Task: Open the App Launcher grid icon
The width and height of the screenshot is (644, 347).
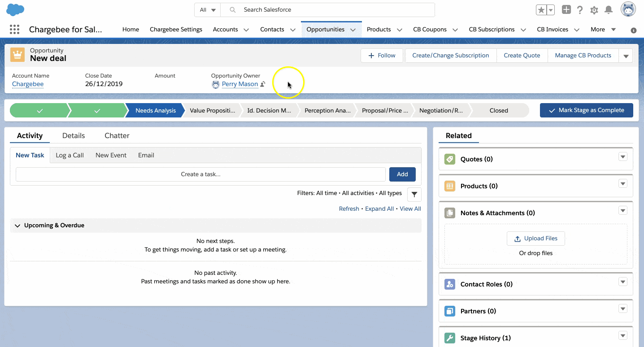Action: [14, 30]
